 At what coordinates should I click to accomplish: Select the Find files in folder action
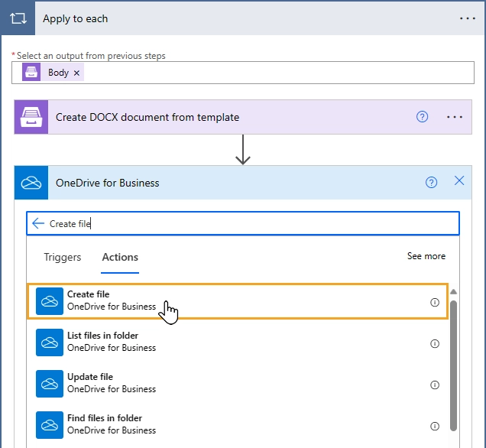tap(238, 425)
